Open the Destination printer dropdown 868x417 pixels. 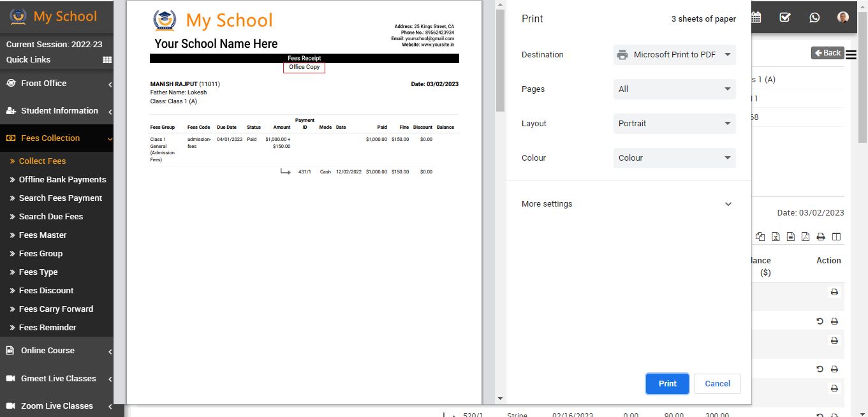pos(674,55)
